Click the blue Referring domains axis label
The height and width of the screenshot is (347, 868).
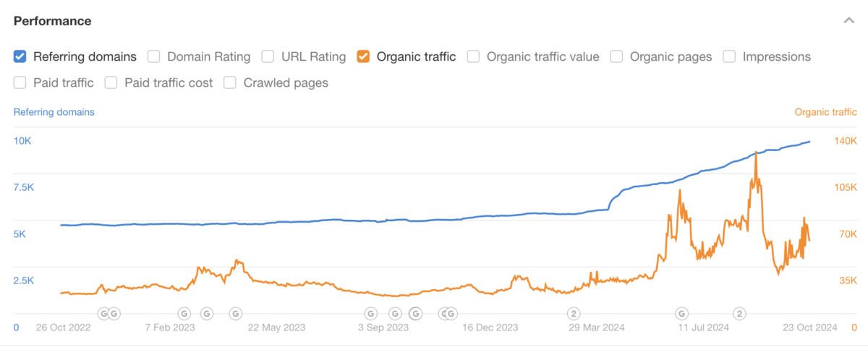coord(54,112)
